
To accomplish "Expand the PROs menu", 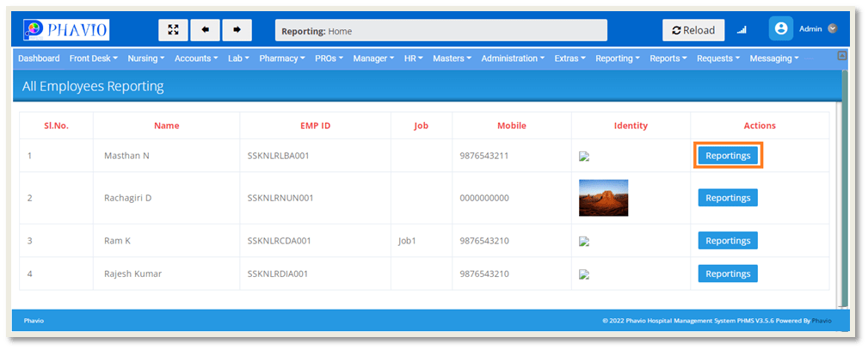I will coord(329,58).
